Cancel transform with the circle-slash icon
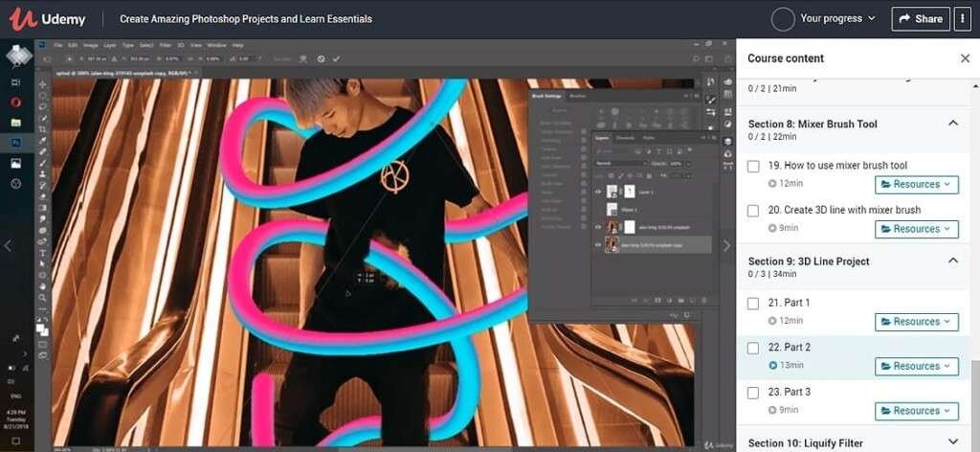The height and width of the screenshot is (452, 980). click(321, 58)
